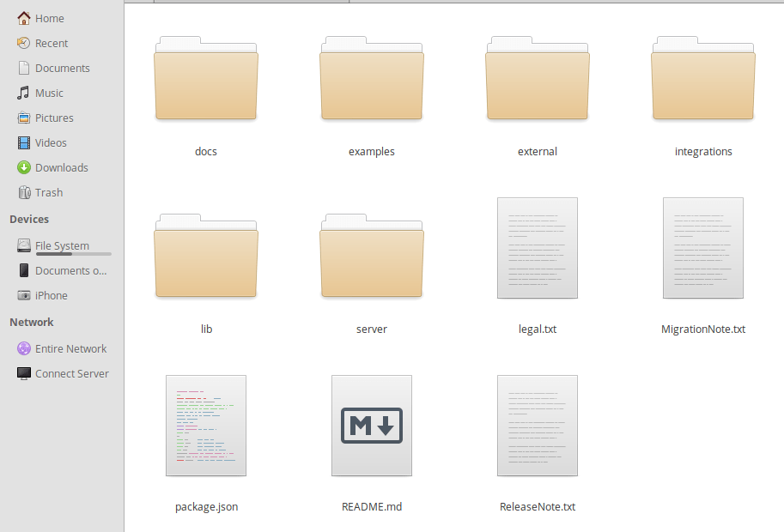The height and width of the screenshot is (532, 784).
Task: Click the Devices section header
Action: point(29,220)
